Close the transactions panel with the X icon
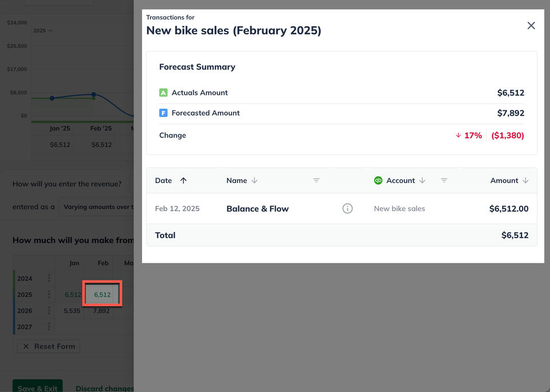550x392 pixels. [x=531, y=26]
